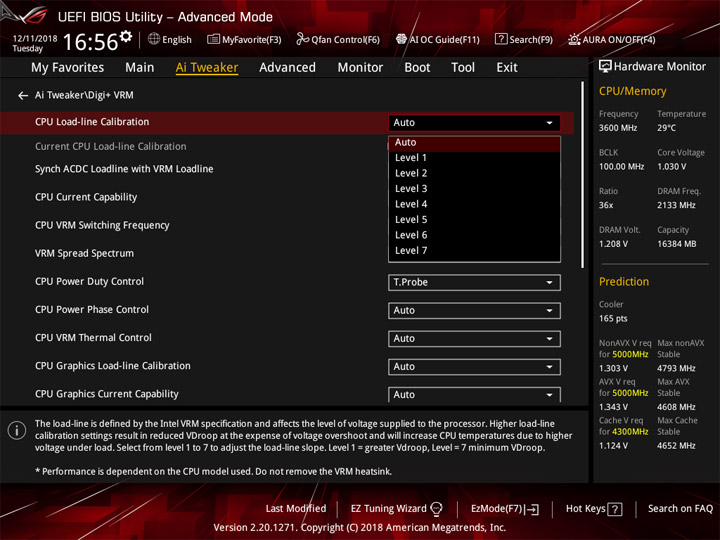Switch to EzMode(F7)
The width and height of the screenshot is (720, 540).
point(505,509)
